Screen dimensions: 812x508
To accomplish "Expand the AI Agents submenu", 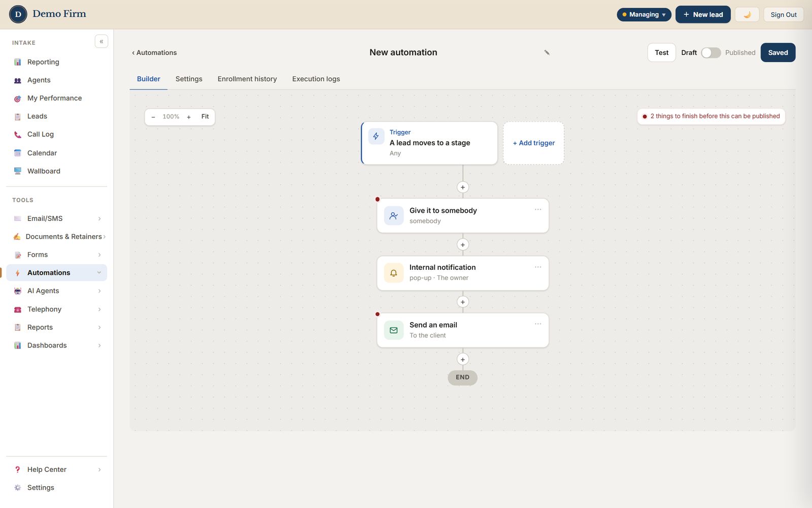I will [99, 291].
